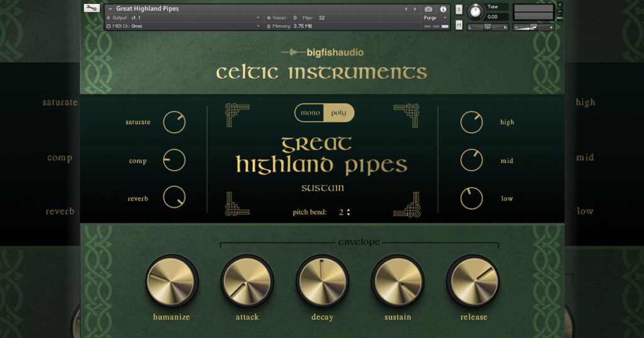
Task: Click the bigfishaudio logo
Action: pyautogui.click(x=323, y=52)
